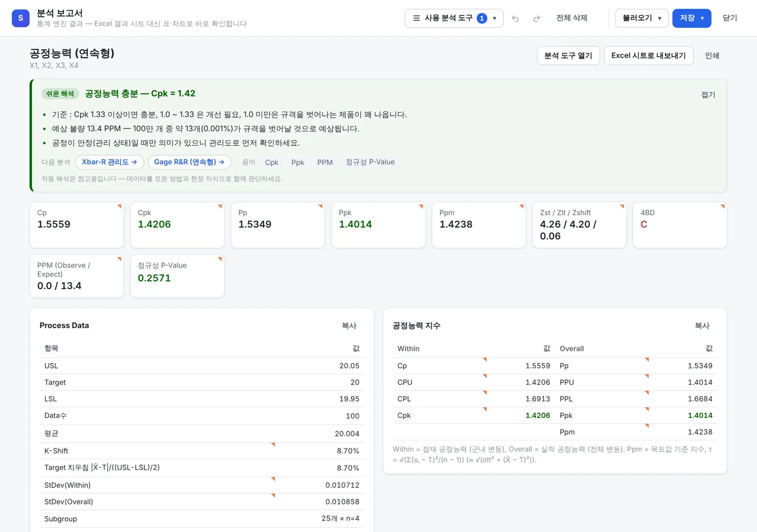Click the redo arrow icon

coord(537,18)
